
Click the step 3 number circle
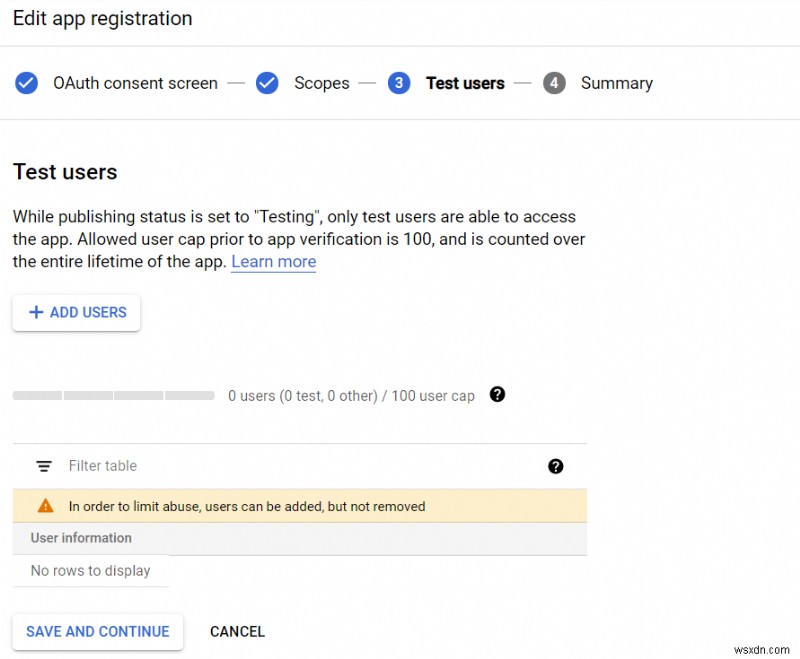399,83
